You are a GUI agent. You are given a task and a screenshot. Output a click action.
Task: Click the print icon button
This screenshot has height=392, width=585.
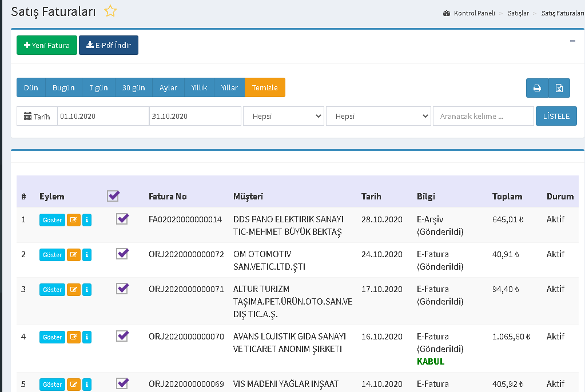537,88
